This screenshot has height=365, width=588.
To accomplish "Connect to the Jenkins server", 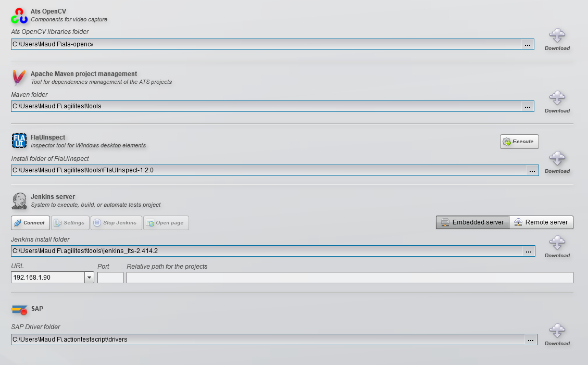I will pos(30,223).
